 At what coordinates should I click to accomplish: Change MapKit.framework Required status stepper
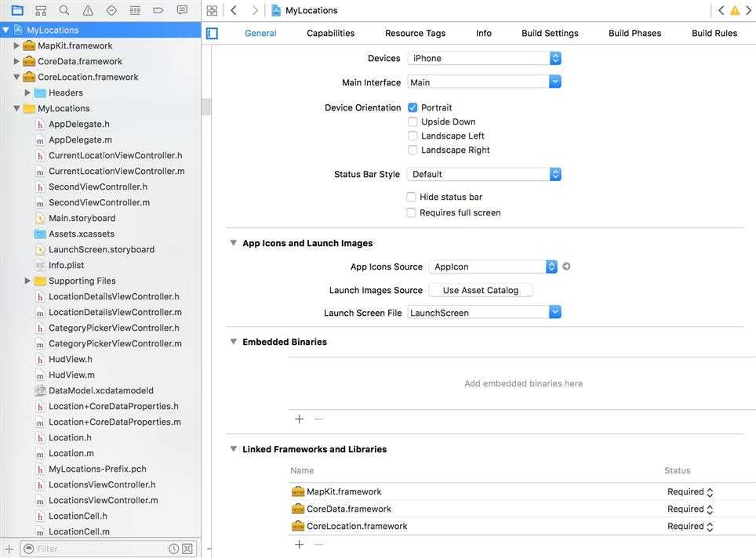710,492
